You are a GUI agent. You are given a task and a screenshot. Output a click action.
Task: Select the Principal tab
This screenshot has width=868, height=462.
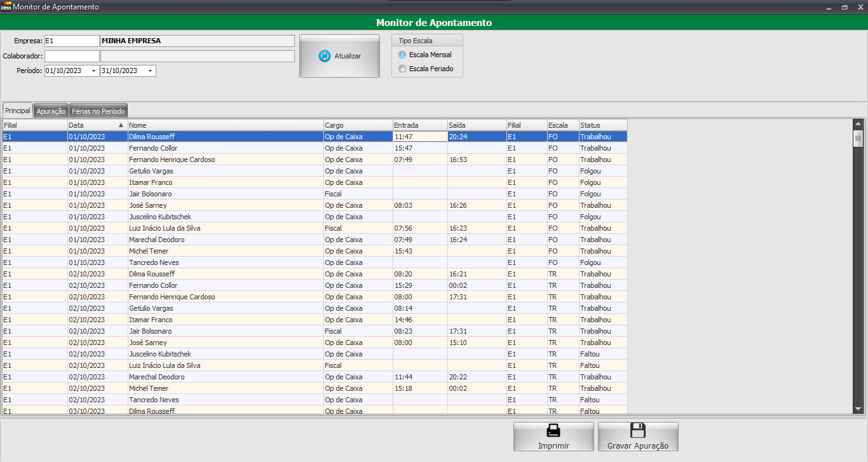(x=17, y=111)
